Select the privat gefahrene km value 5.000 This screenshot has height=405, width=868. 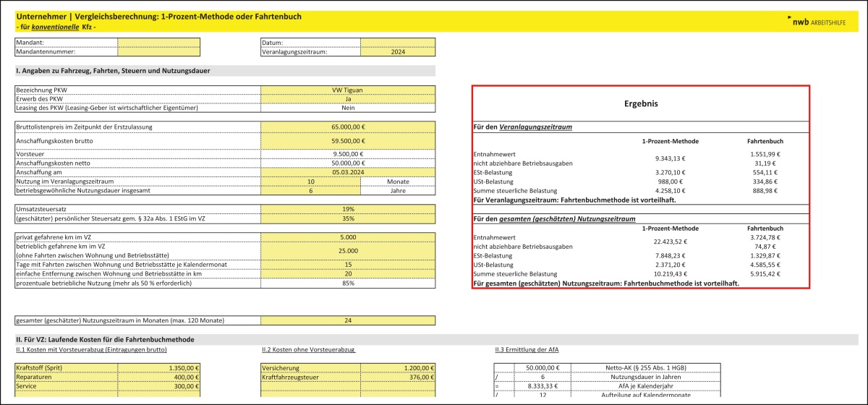pos(348,236)
